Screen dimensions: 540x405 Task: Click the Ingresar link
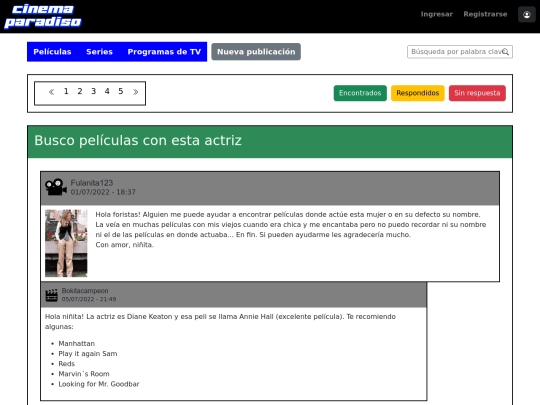pos(437,14)
